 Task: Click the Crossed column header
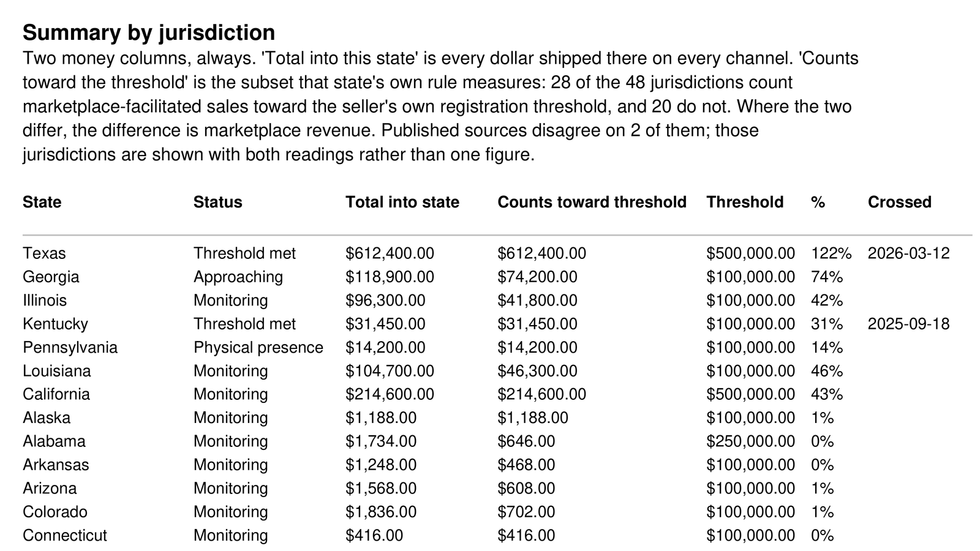click(899, 202)
